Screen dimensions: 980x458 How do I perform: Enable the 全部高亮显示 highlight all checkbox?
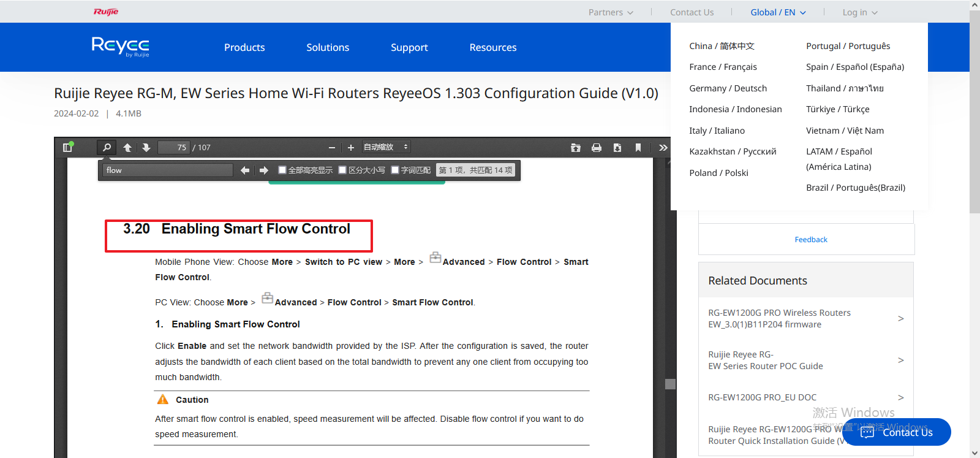(x=282, y=170)
